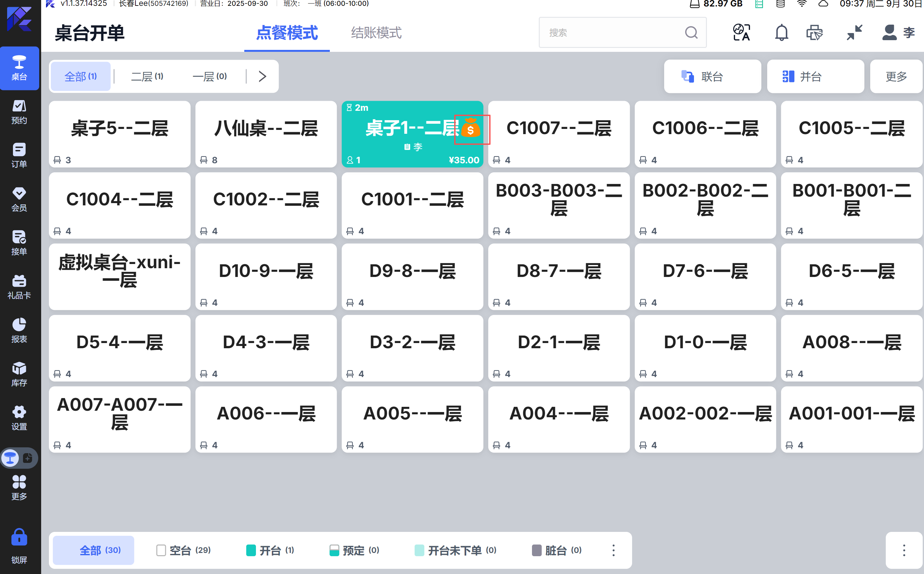The image size is (924, 574).
Task: Click the translate language icon
Action: [741, 33]
